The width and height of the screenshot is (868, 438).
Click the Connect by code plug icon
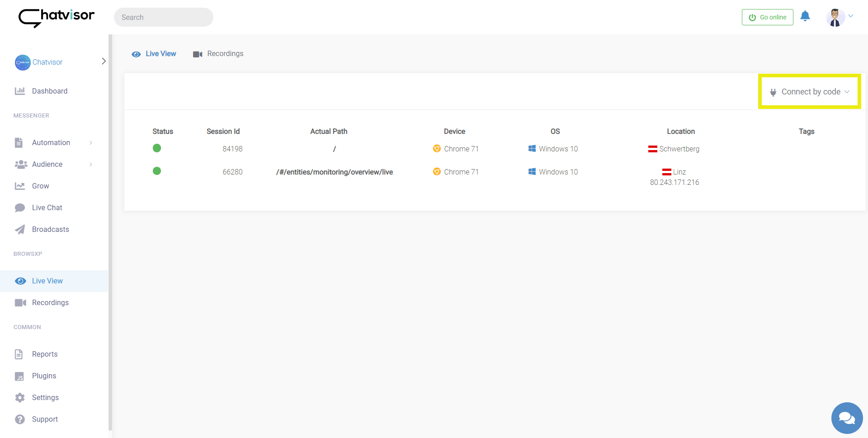pyautogui.click(x=773, y=92)
